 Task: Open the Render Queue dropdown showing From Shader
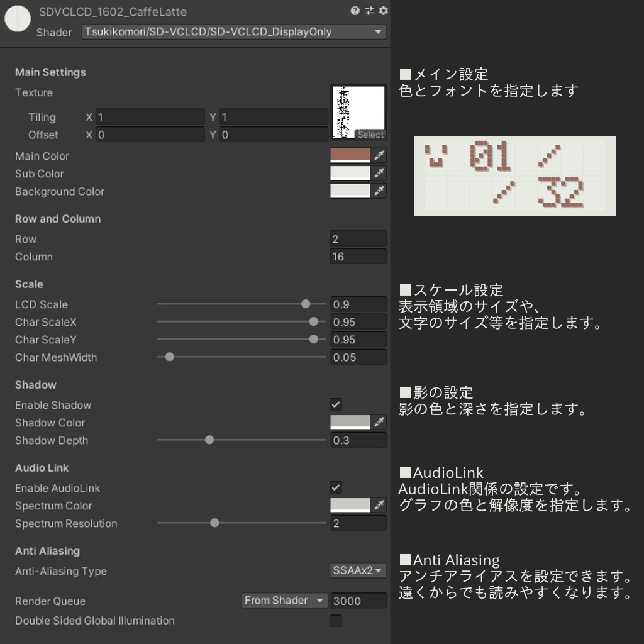click(x=284, y=601)
